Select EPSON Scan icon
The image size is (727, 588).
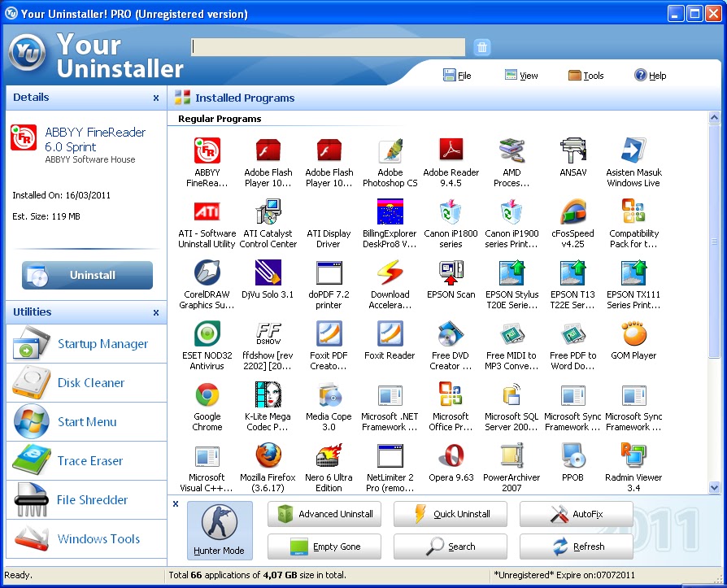(451, 272)
